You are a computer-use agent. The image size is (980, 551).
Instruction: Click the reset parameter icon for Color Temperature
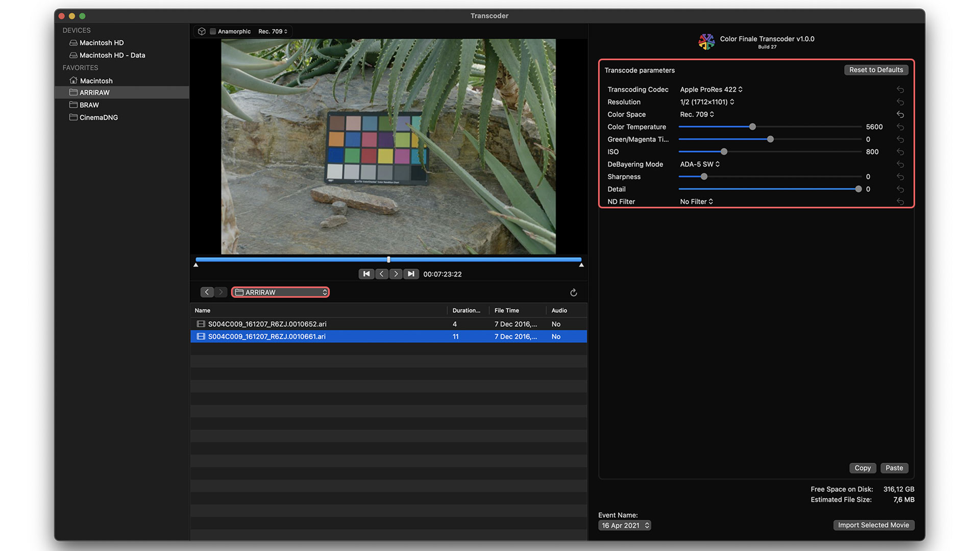pos(900,127)
